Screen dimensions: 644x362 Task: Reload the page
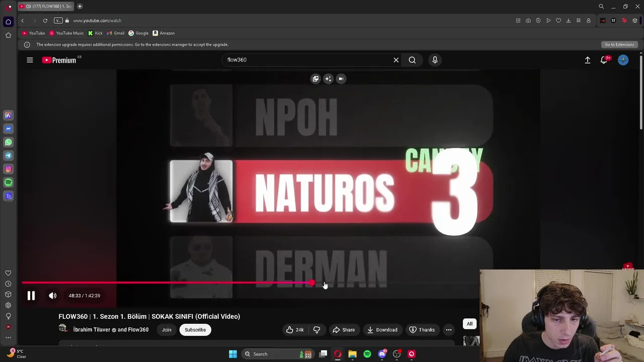[x=45, y=21]
